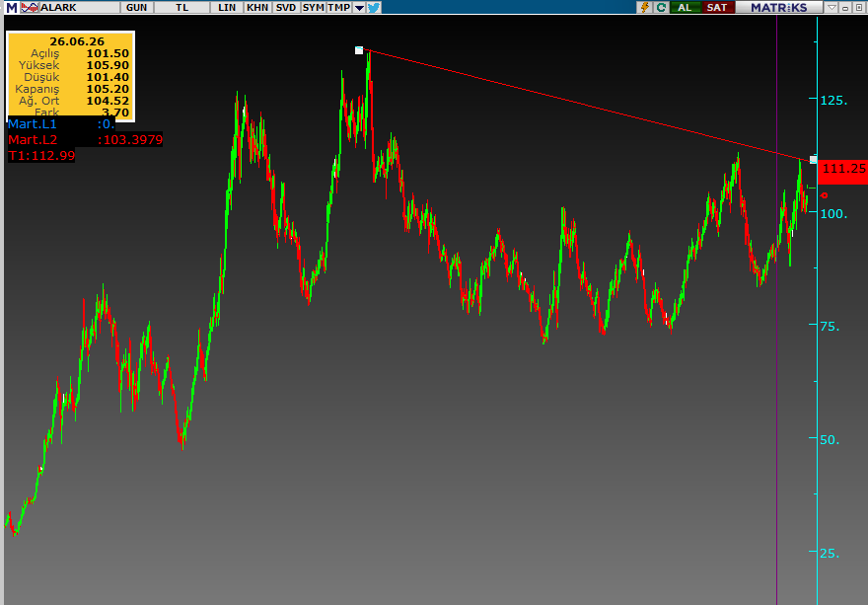
Task: Click the 125. price axis label
Action: (833, 101)
